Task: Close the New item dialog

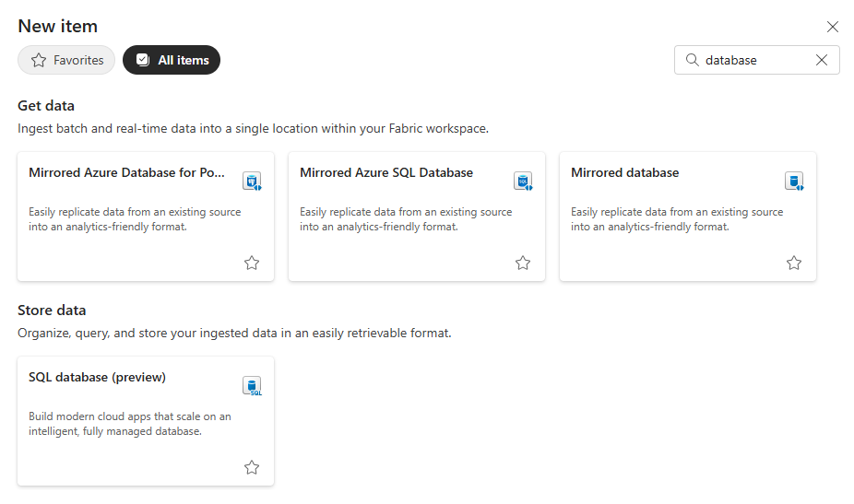Action: point(832,27)
